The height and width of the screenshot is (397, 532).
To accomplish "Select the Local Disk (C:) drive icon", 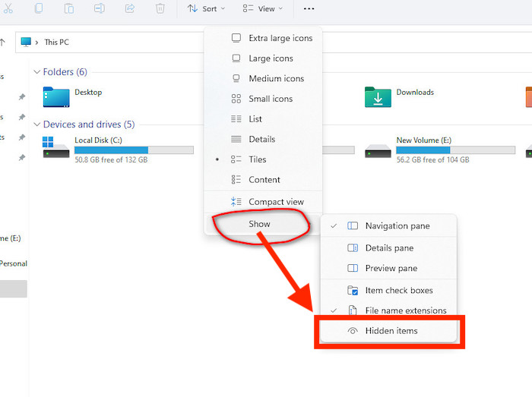I will click(x=56, y=147).
